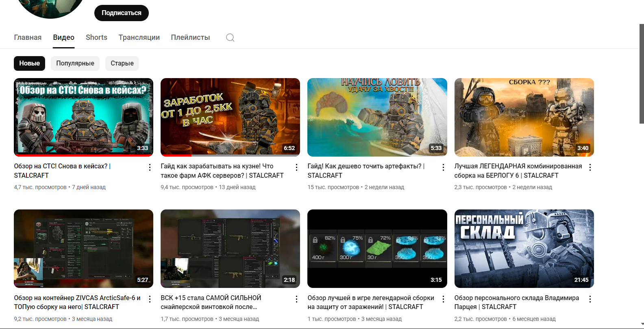Select the Видео tab
This screenshot has height=329, width=644.
(64, 37)
